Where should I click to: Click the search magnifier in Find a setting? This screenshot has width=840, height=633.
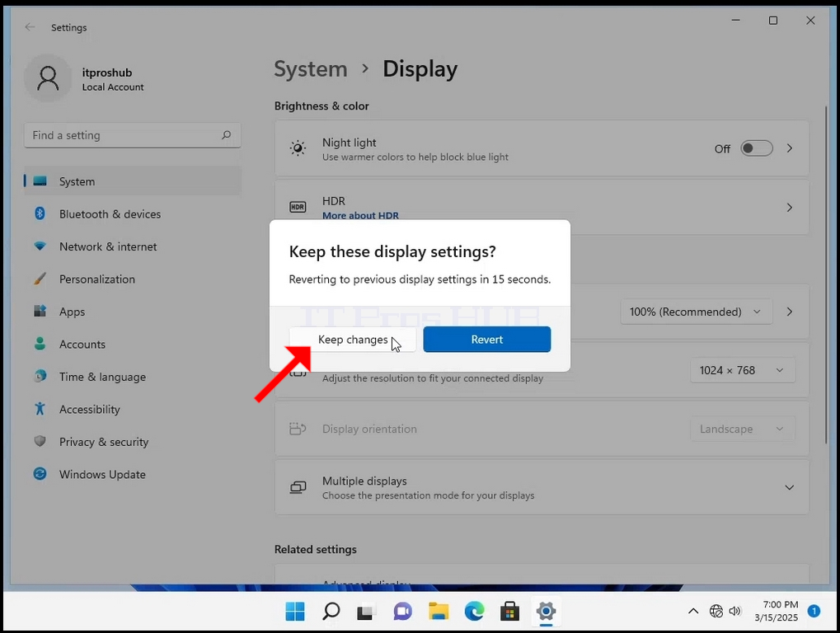pyautogui.click(x=226, y=135)
